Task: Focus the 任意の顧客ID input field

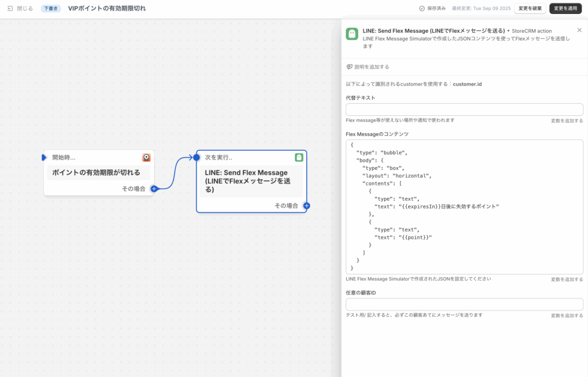Action: pos(464,304)
